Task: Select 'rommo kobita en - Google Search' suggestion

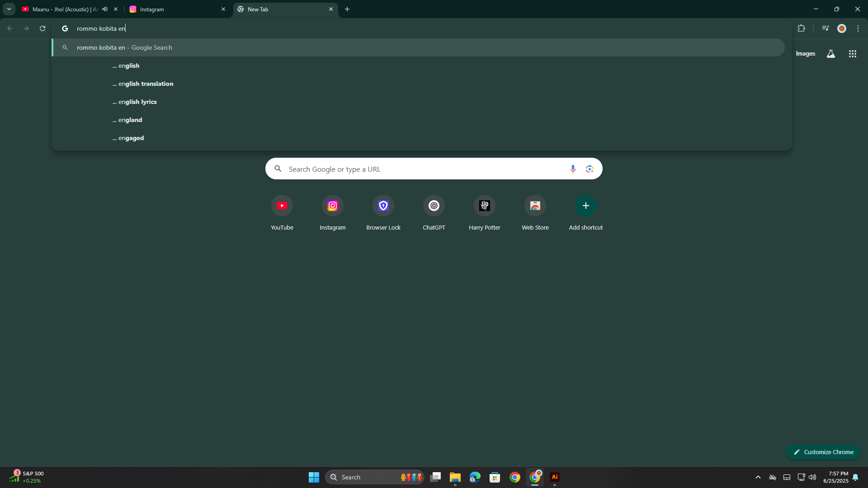Action: [x=418, y=47]
